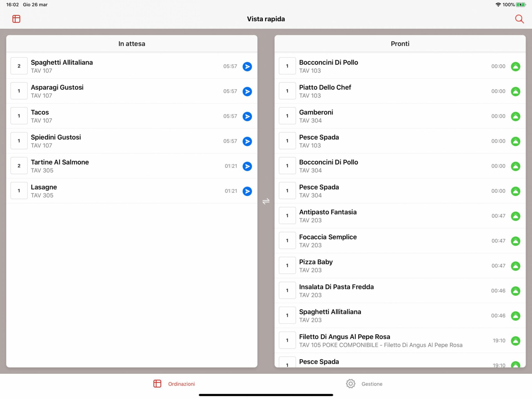Tap green serve icon for Antipasto Fantasia
Screen dimensions: 532x399
[x=515, y=216]
